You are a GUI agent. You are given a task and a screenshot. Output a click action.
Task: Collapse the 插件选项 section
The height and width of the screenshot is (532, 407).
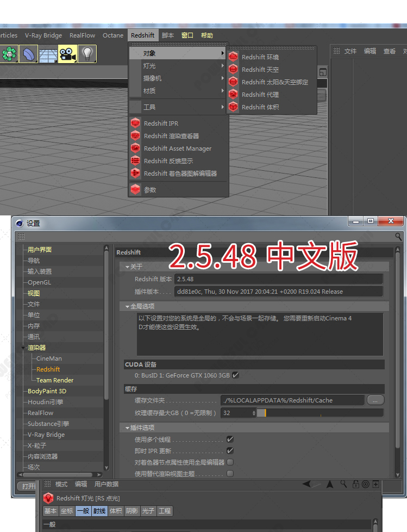[x=127, y=428]
